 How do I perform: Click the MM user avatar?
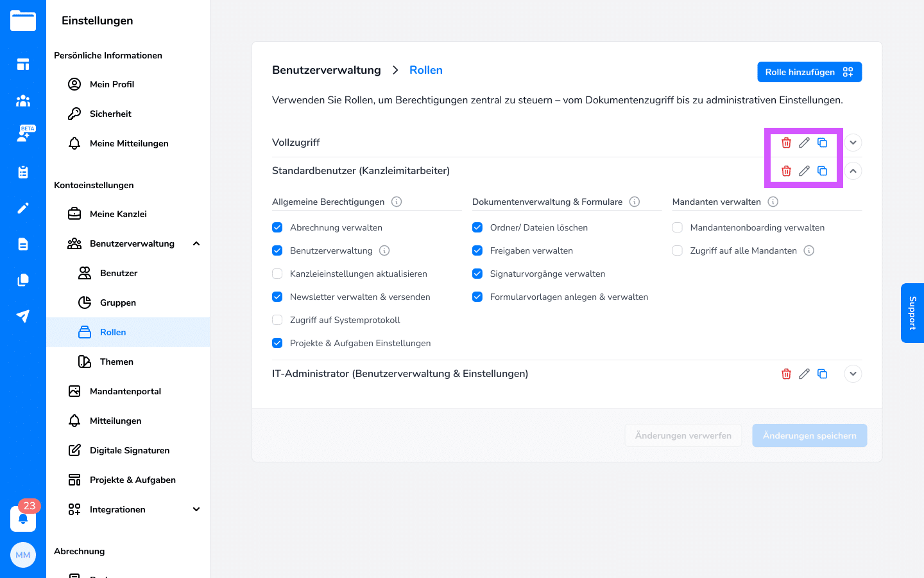[x=23, y=555]
